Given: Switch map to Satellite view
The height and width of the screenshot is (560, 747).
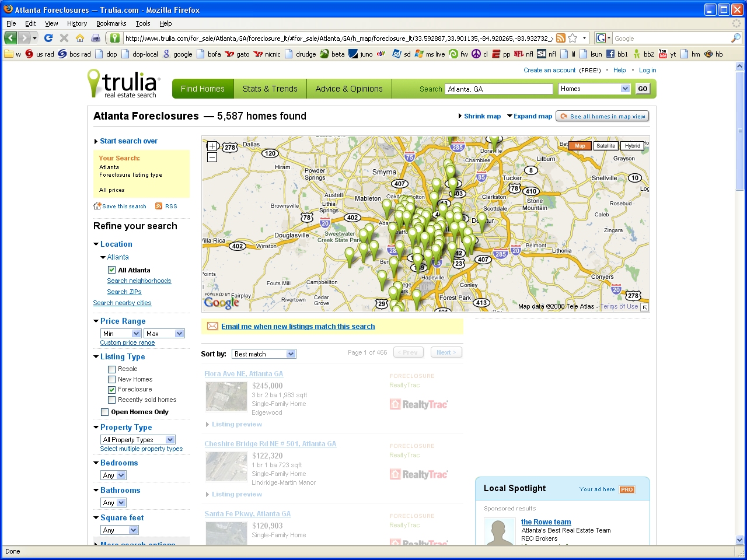Looking at the screenshot, I should pos(605,146).
